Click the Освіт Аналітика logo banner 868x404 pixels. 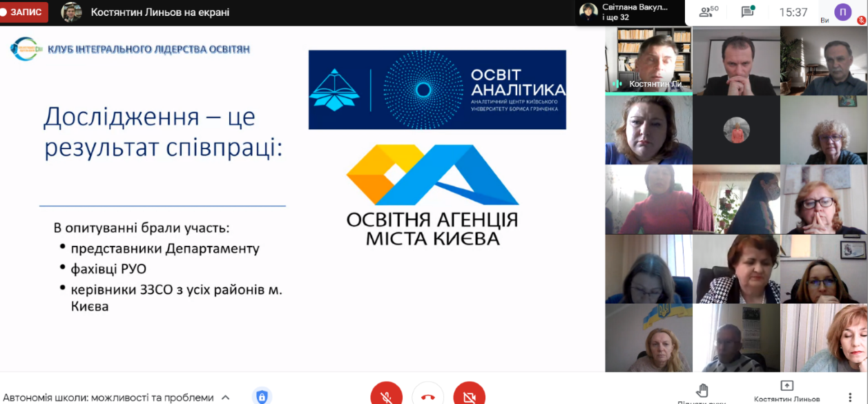pos(436,90)
